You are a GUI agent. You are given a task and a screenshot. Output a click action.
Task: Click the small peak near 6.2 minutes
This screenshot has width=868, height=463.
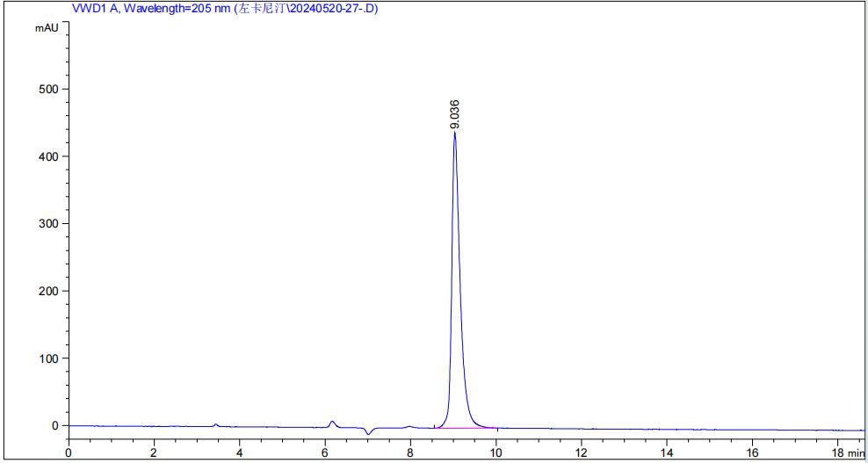332,422
